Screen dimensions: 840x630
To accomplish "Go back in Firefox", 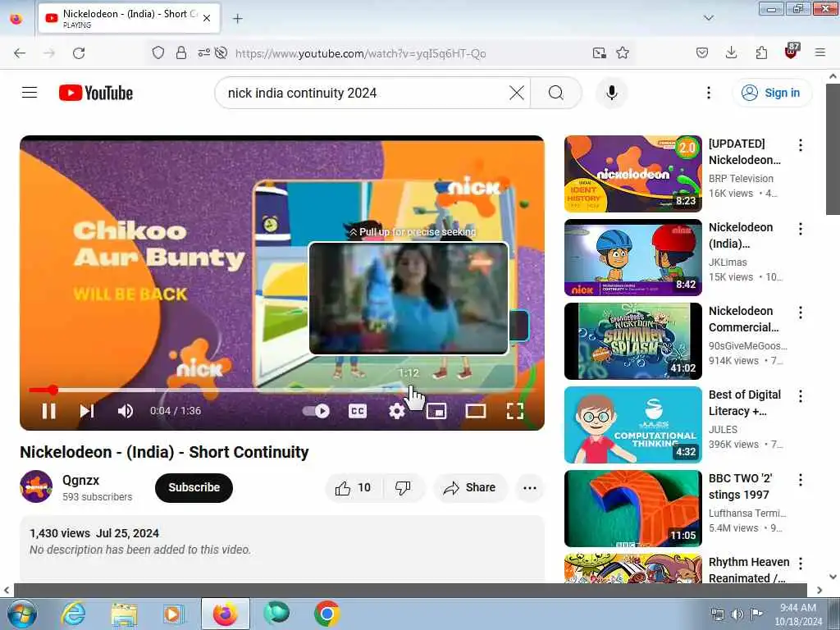I will coord(20,52).
